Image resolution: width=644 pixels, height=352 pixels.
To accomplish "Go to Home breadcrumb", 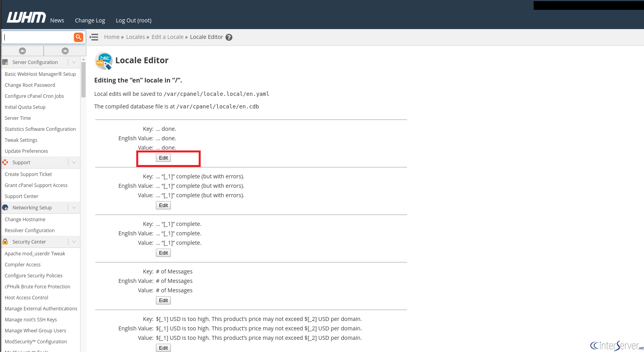I will coord(112,37).
